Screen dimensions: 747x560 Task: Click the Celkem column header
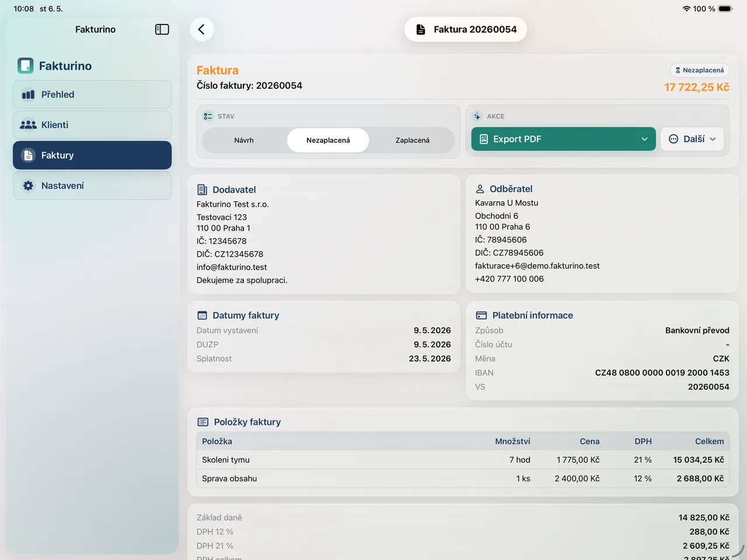tap(710, 442)
